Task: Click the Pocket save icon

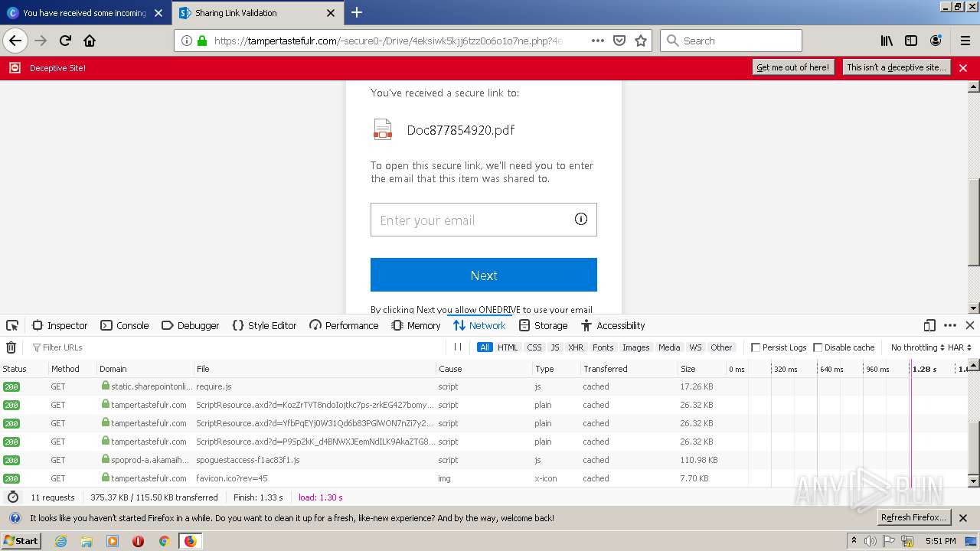Action: coord(619,41)
